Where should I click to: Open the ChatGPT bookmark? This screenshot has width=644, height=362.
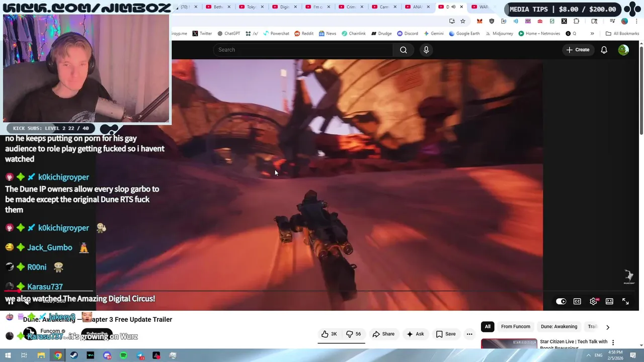point(228,34)
